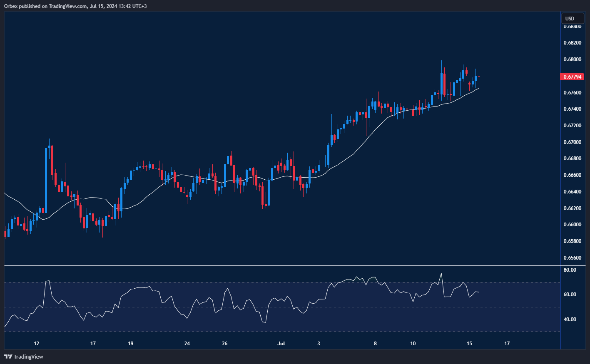This screenshot has width=590, height=364.
Task: Select the Jul label on time axis
Action: point(281,344)
